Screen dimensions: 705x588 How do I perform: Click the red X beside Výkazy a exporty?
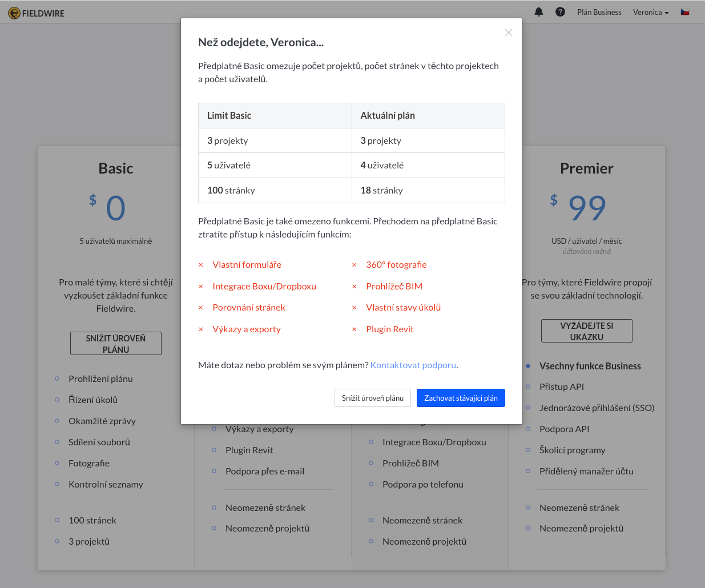201,329
